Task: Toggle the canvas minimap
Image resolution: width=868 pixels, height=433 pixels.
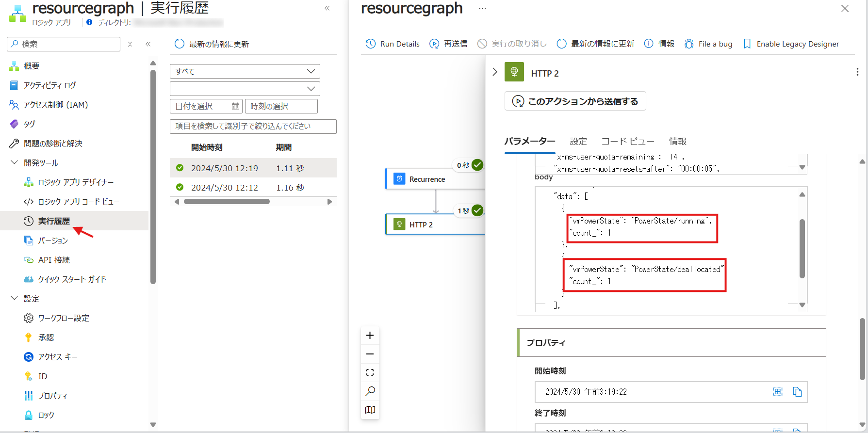Action: 370,410
